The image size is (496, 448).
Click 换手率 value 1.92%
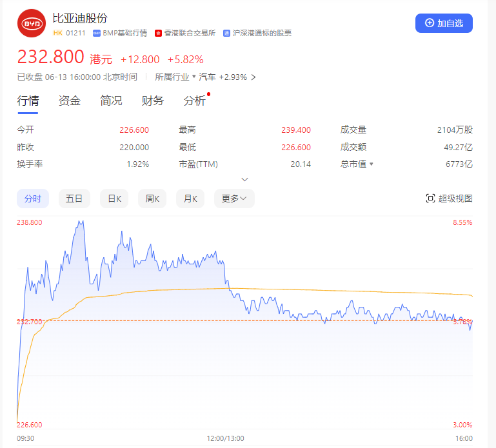(137, 164)
